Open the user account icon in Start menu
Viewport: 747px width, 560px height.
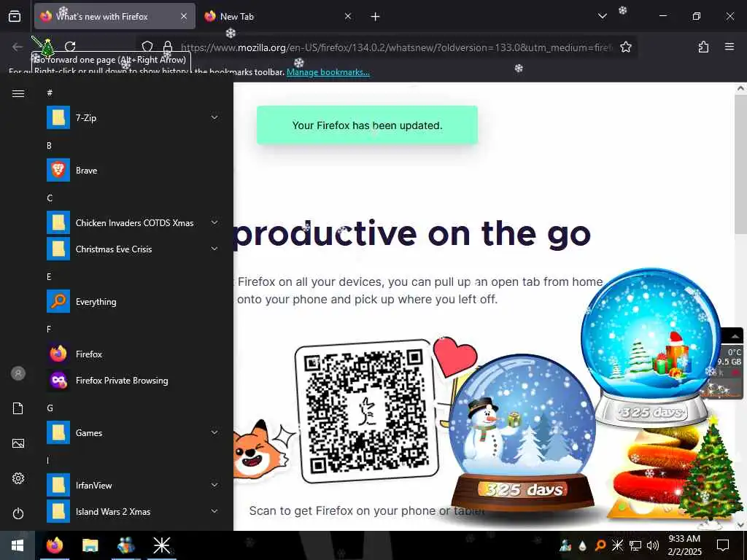(18, 373)
